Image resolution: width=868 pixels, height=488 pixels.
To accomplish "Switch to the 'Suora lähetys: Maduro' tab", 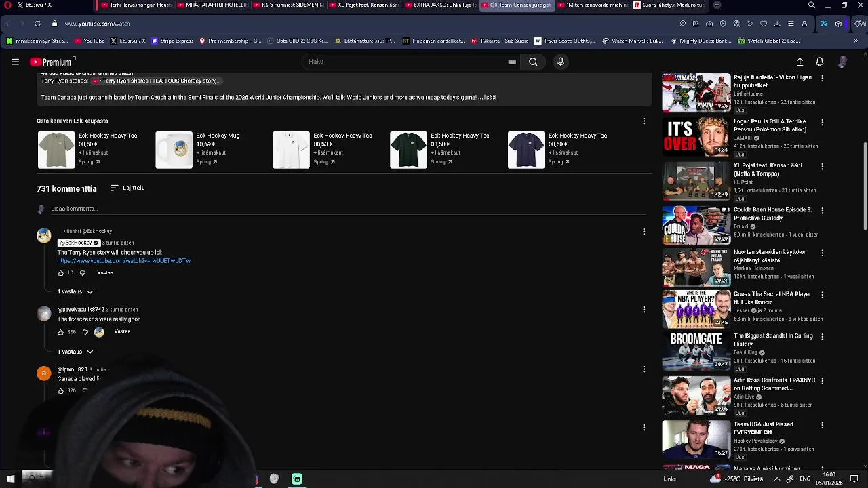I will (x=669, y=5).
